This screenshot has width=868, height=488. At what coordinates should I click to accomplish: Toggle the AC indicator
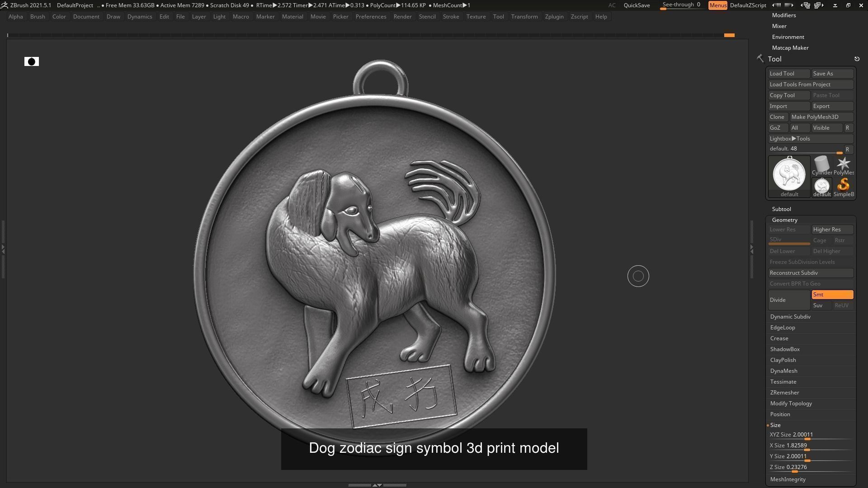pyautogui.click(x=612, y=5)
